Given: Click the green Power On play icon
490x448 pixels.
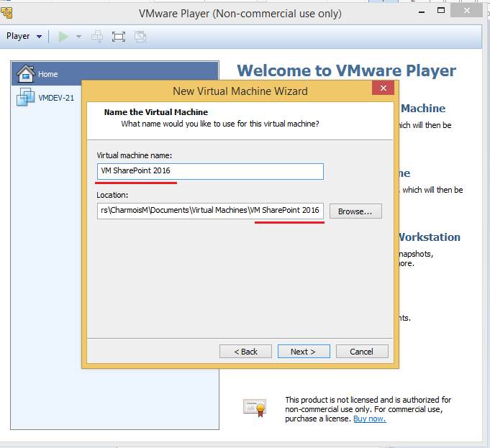Looking at the screenshot, I should point(63,37).
